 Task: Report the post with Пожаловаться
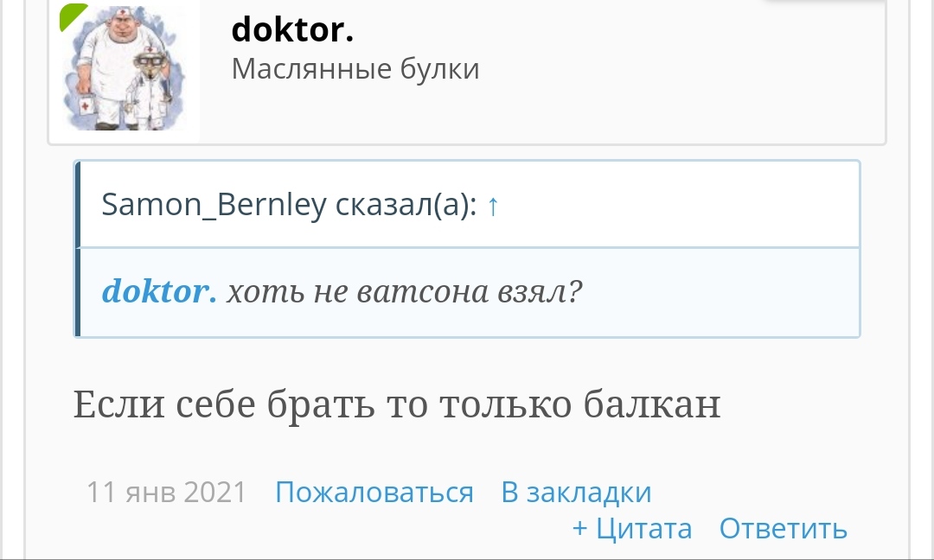[x=374, y=492]
